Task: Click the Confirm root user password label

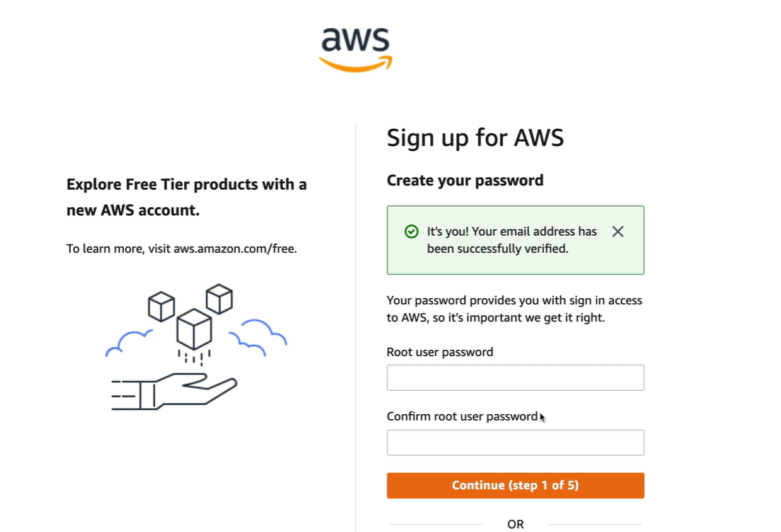Action: tap(462, 417)
